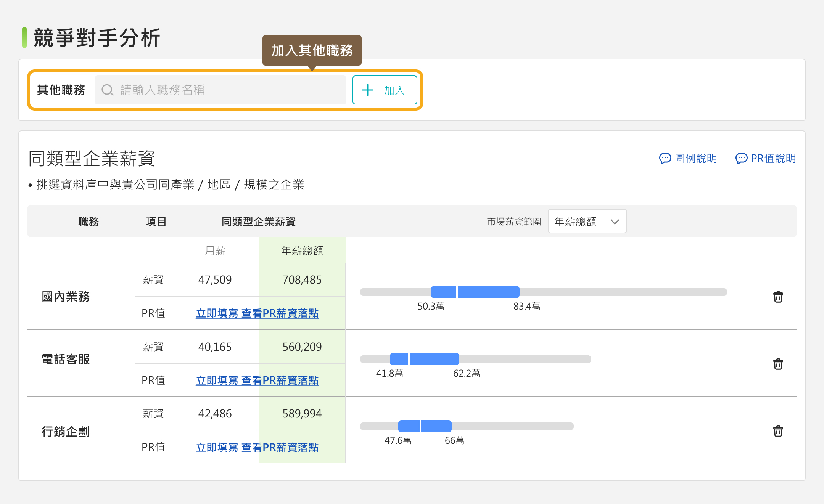The height and width of the screenshot is (504, 824).
Task: Click the 電話客服 job title
Action: tap(66, 359)
